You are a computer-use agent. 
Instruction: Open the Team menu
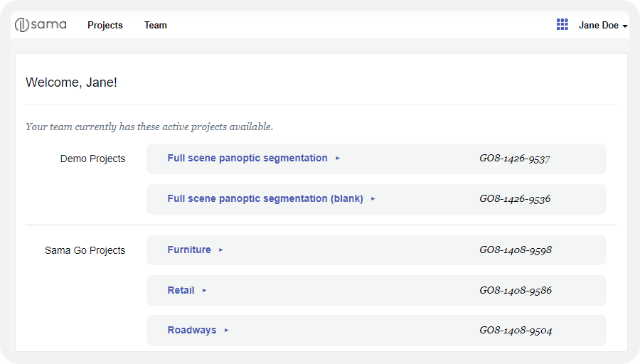[156, 26]
